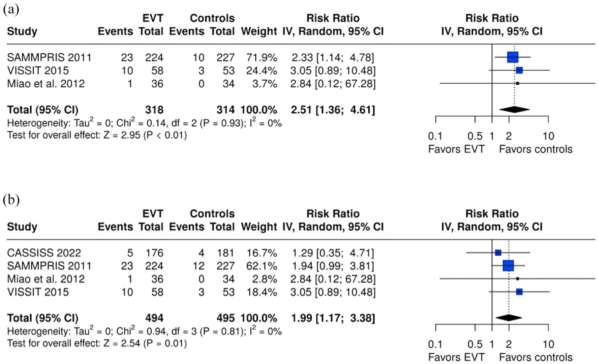Click the Study column header in panel (b)
Image resolution: width=598 pixels, height=364 pixels.
pyautogui.click(x=22, y=227)
